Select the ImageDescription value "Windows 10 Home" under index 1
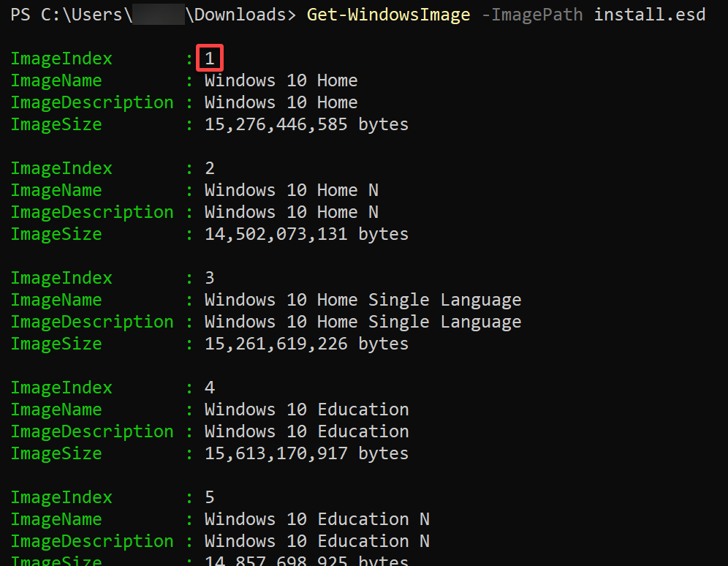The width and height of the screenshot is (728, 566). [281, 102]
